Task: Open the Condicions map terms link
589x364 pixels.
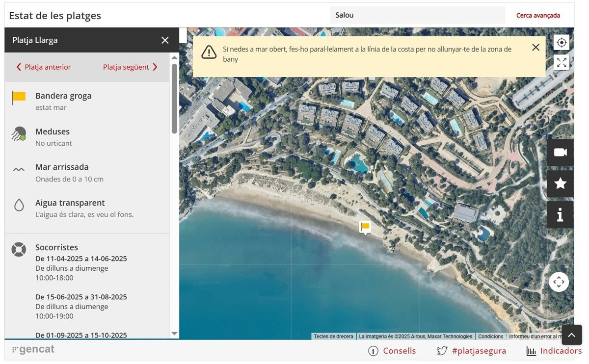Action: [491, 337]
